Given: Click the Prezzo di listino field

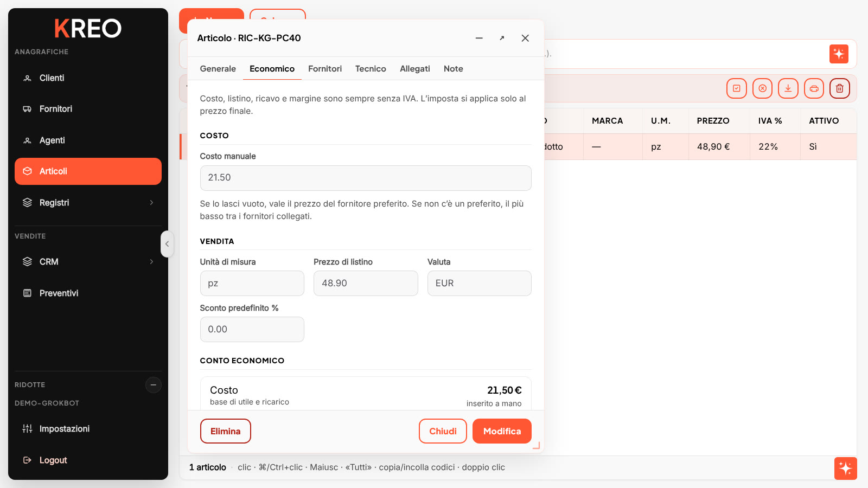Looking at the screenshot, I should point(366,284).
